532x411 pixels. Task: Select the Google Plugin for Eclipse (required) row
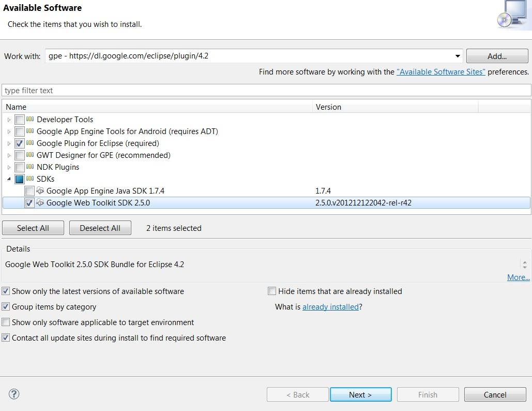tap(98, 143)
